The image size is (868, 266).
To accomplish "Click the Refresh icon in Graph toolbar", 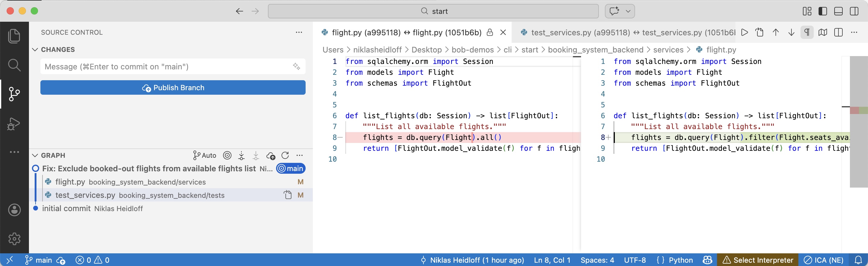I will click(x=285, y=155).
